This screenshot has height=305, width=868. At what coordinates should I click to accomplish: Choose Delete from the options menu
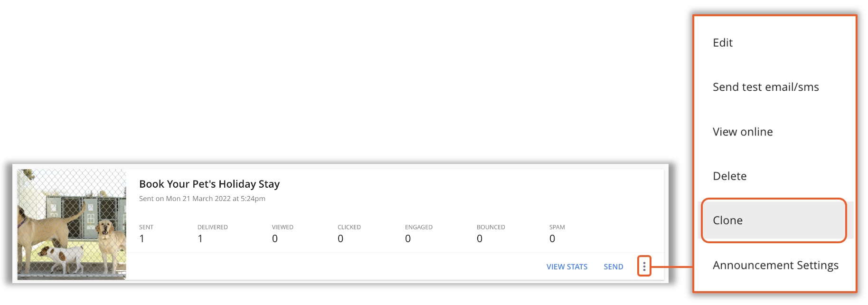[x=729, y=176]
